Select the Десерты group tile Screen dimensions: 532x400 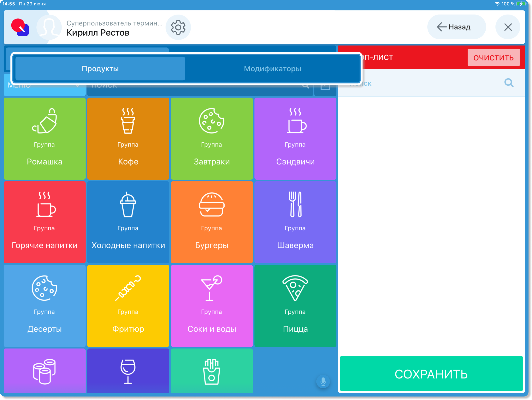coord(44,306)
